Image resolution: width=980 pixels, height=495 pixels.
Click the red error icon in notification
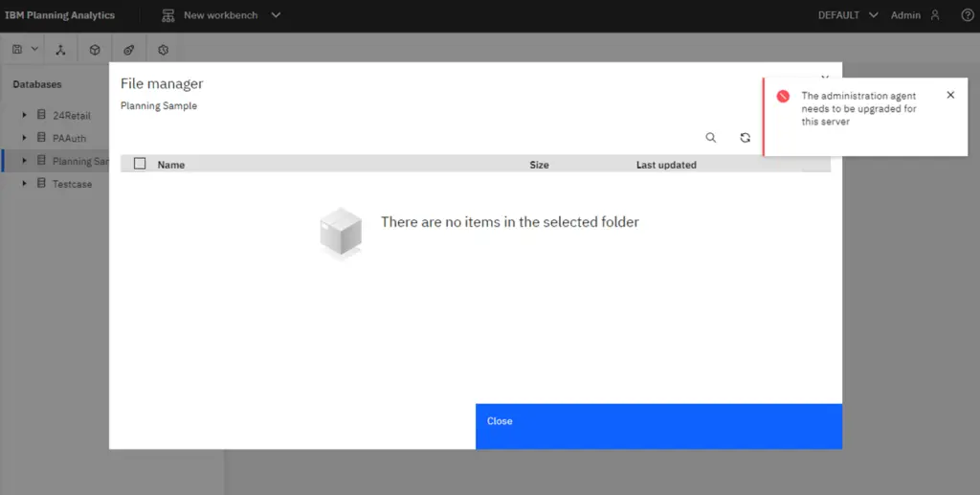click(783, 97)
